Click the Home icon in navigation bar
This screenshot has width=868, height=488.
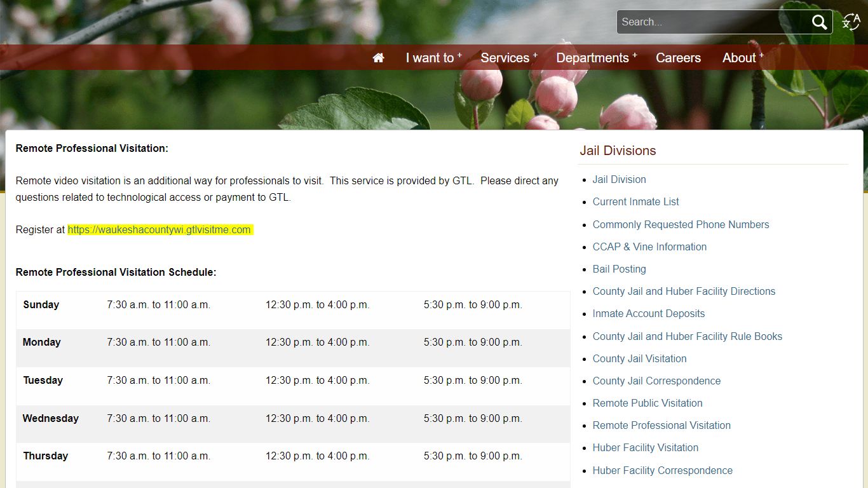click(378, 58)
